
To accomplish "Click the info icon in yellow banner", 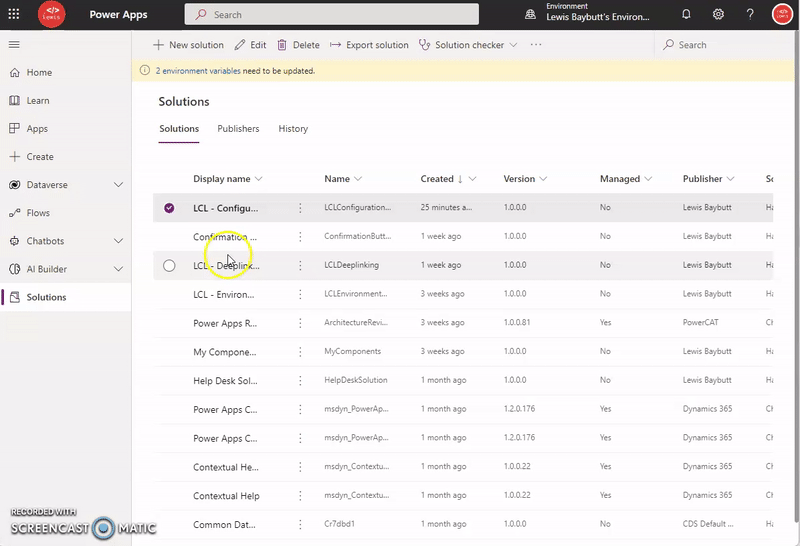I will tap(145, 70).
